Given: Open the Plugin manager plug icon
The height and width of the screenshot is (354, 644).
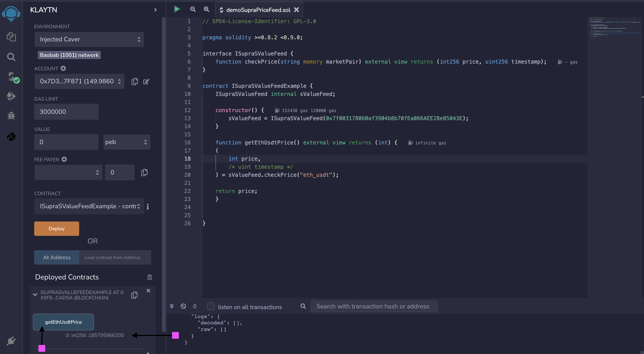Looking at the screenshot, I should 11,341.
